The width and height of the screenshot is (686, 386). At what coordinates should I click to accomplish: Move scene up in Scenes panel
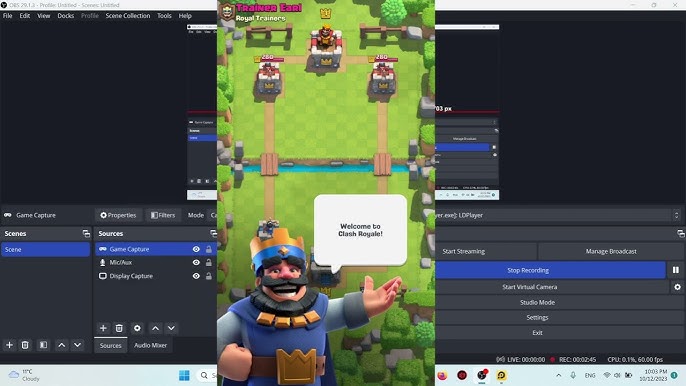point(62,345)
